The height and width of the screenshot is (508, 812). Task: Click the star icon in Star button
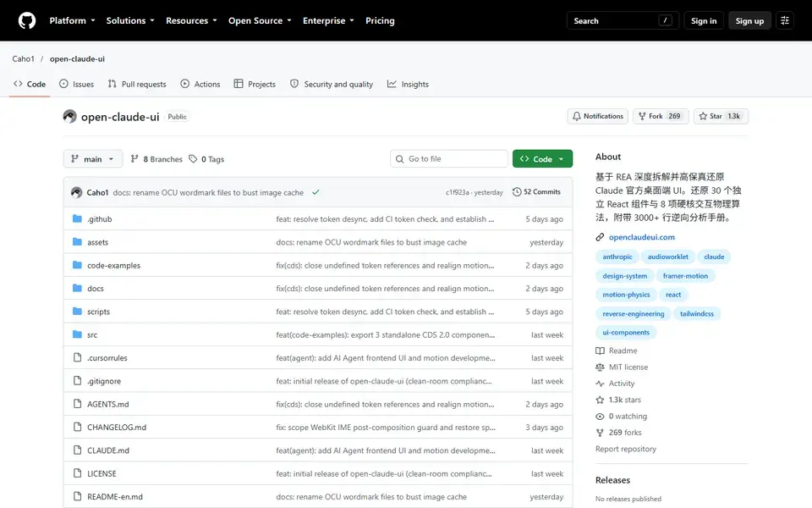click(703, 116)
